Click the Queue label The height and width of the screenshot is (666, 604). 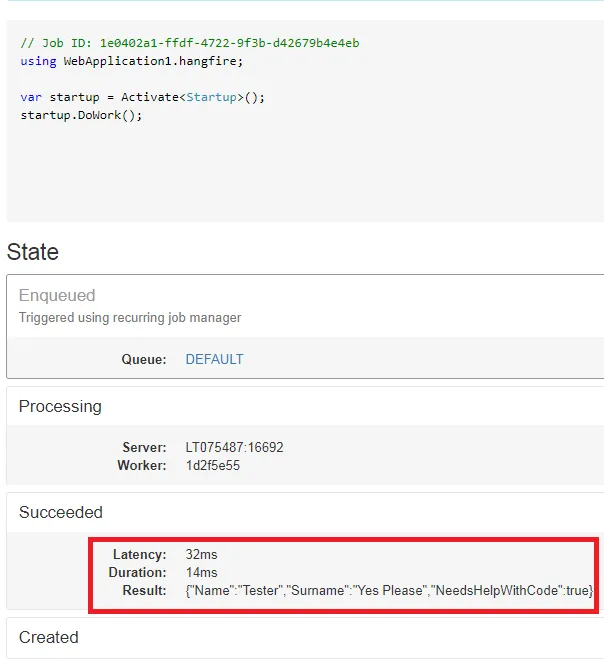point(144,359)
